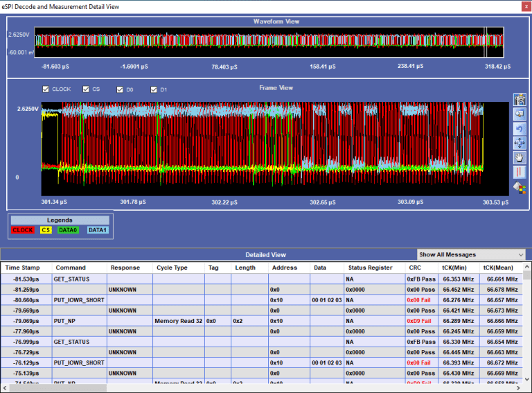Disable the D0 signal checkbox

point(120,89)
